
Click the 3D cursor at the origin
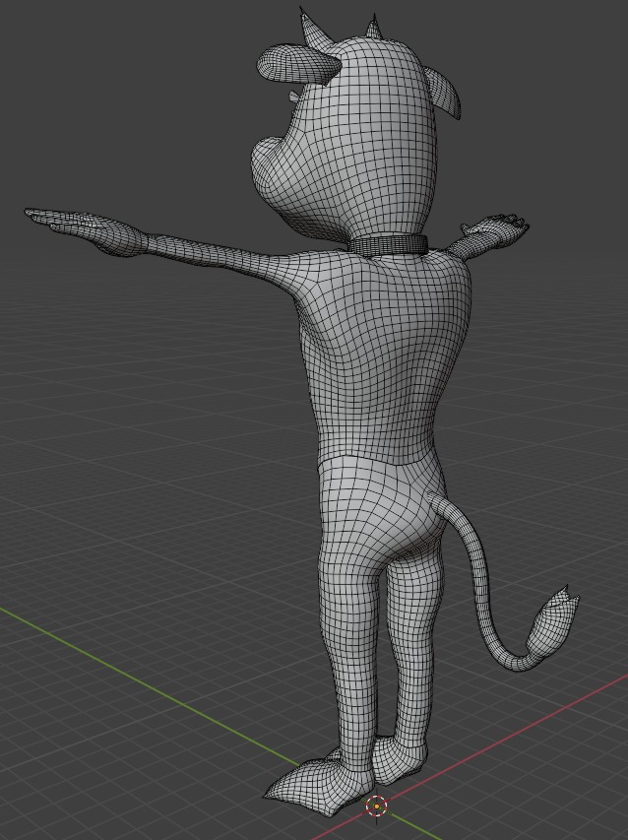[376, 807]
